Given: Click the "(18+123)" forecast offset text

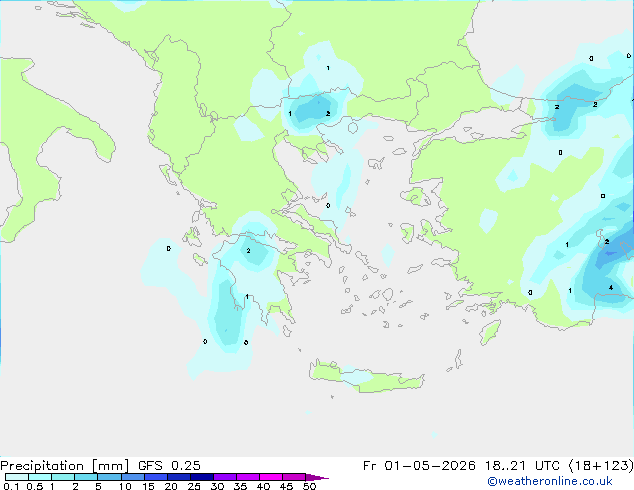Looking at the screenshot, I should (x=601, y=466).
